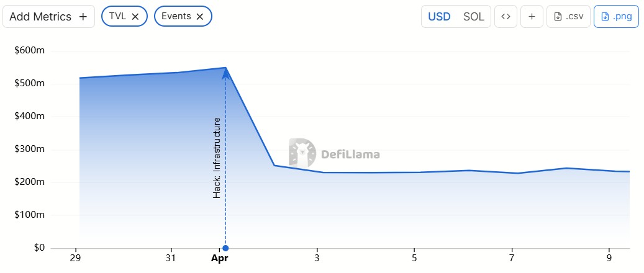Viewport: 644px width, 273px height.
Task: Click the Add Metrics button
Action: pos(48,17)
